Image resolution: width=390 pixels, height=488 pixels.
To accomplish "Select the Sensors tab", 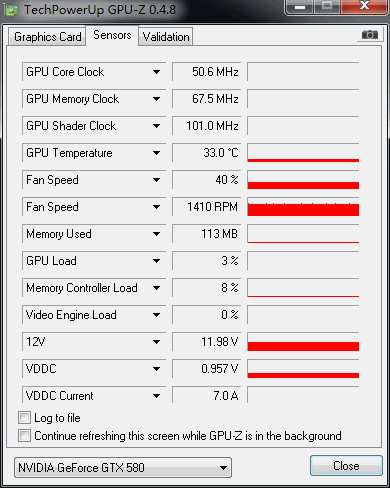I will point(112,35).
